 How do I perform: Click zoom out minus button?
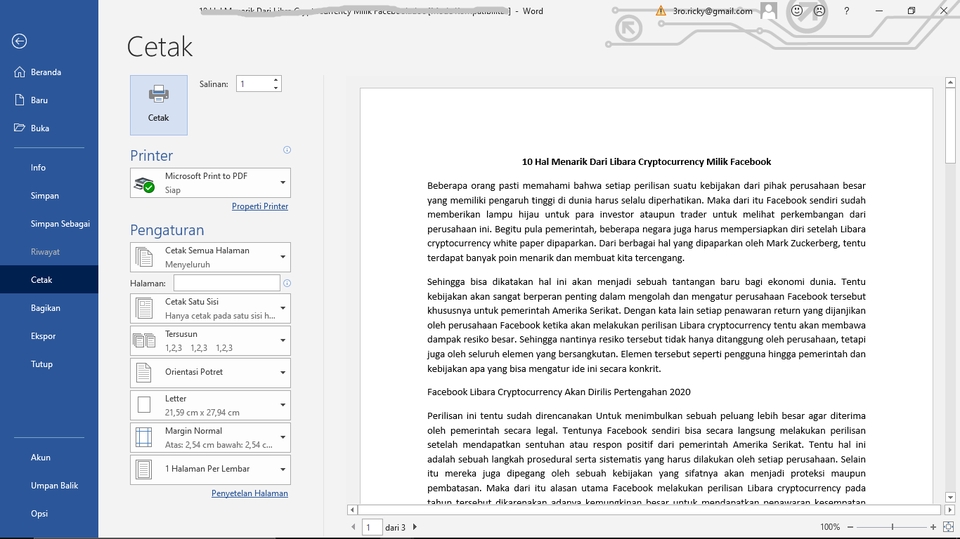coord(850,527)
